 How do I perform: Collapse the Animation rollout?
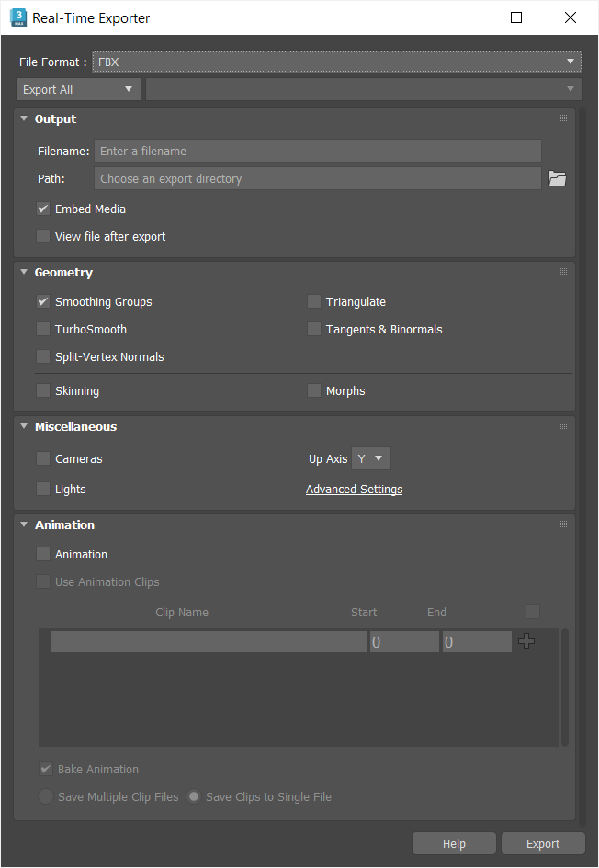coord(24,525)
